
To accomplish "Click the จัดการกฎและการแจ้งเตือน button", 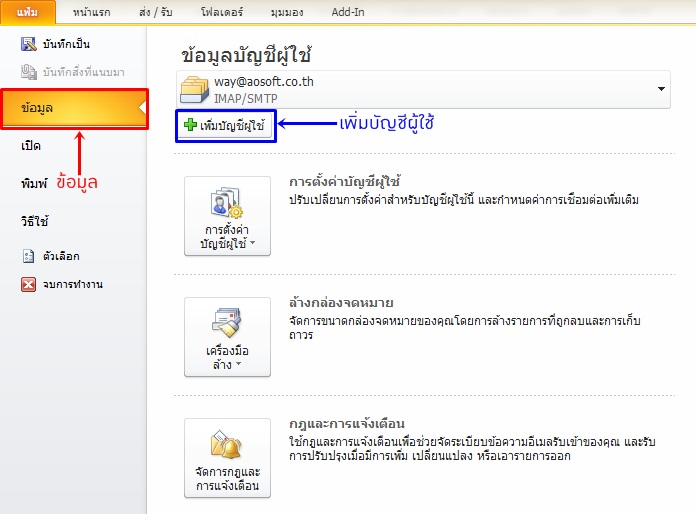I will pyautogui.click(x=227, y=458).
